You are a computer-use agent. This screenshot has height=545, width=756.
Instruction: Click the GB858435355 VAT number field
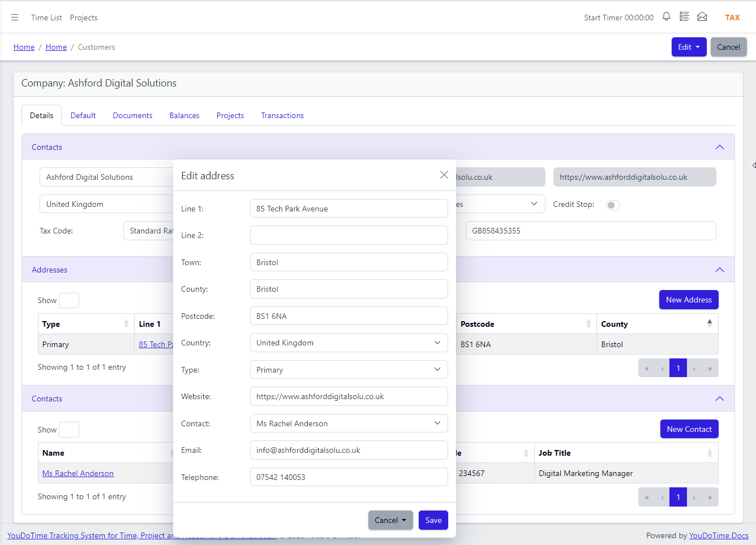point(591,231)
